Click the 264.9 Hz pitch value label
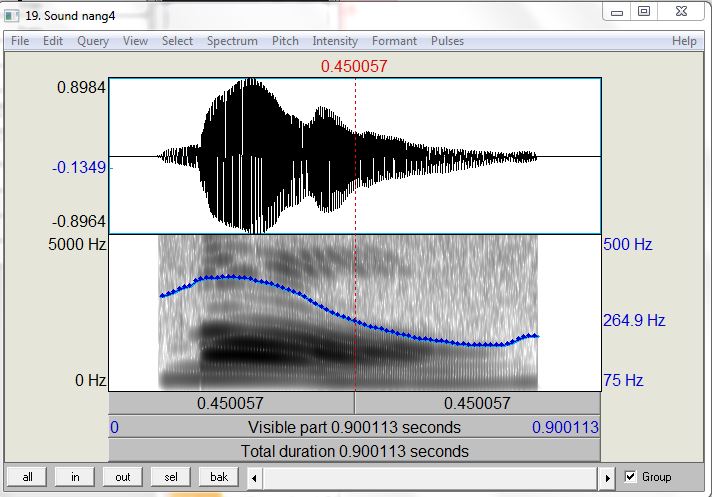This screenshot has height=497, width=712. (x=634, y=320)
